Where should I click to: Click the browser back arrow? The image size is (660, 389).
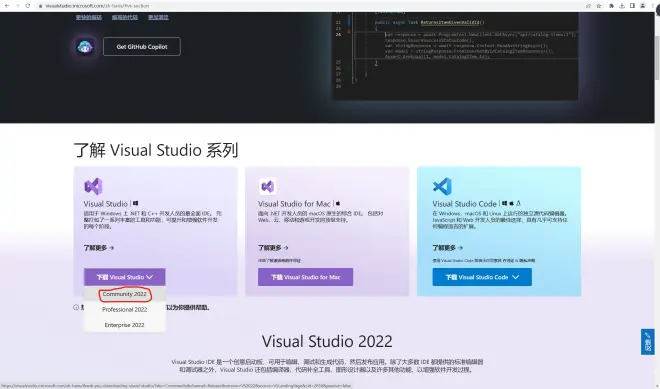(x=6, y=6)
